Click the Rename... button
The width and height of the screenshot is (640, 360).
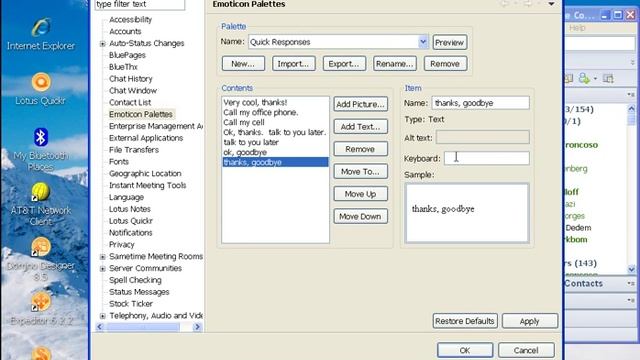(x=395, y=64)
